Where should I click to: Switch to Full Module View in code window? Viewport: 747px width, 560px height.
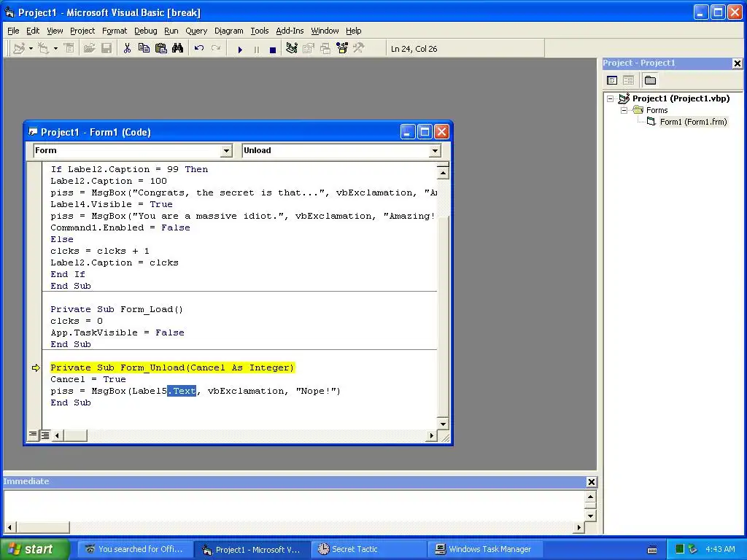pos(44,435)
